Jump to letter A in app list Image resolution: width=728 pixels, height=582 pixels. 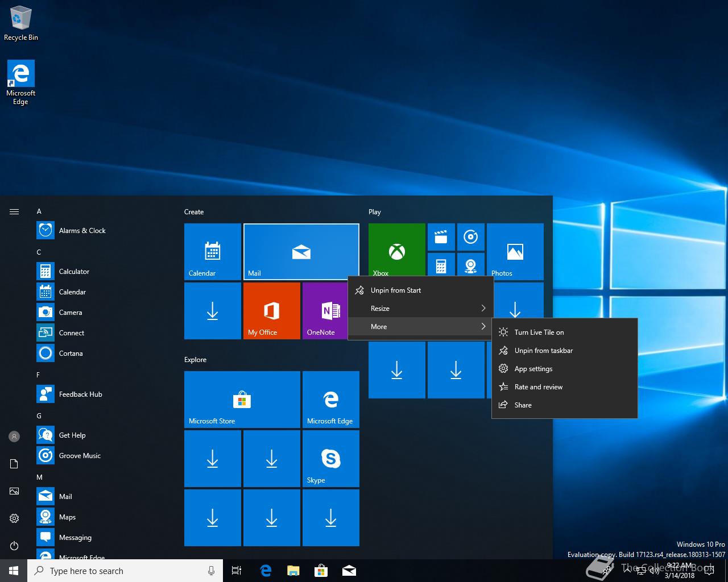click(x=39, y=211)
